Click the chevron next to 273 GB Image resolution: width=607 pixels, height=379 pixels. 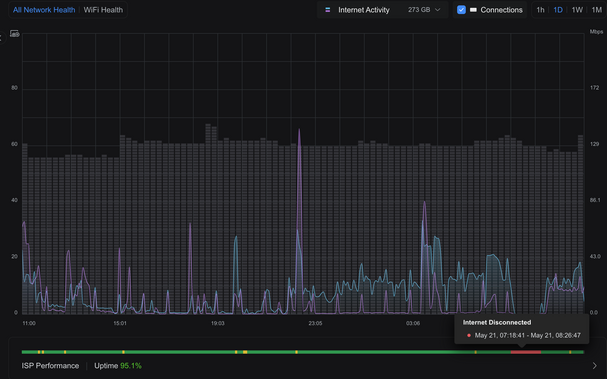(438, 10)
